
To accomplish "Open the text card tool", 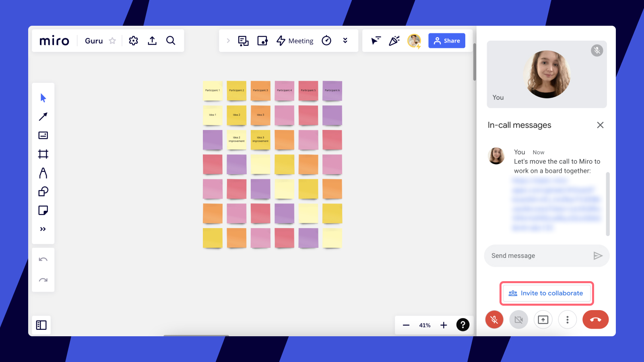I will [x=43, y=135].
